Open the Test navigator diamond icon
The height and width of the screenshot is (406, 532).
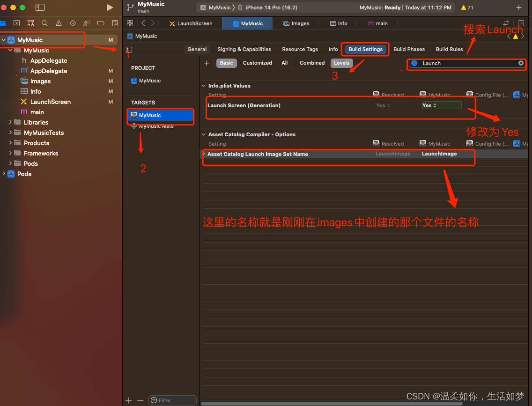tap(73, 22)
